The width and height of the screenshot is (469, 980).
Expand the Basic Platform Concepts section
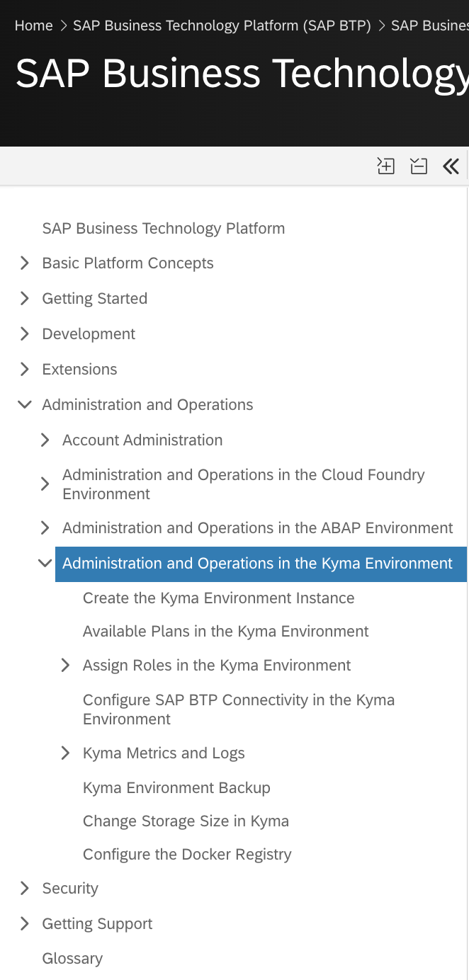point(25,263)
